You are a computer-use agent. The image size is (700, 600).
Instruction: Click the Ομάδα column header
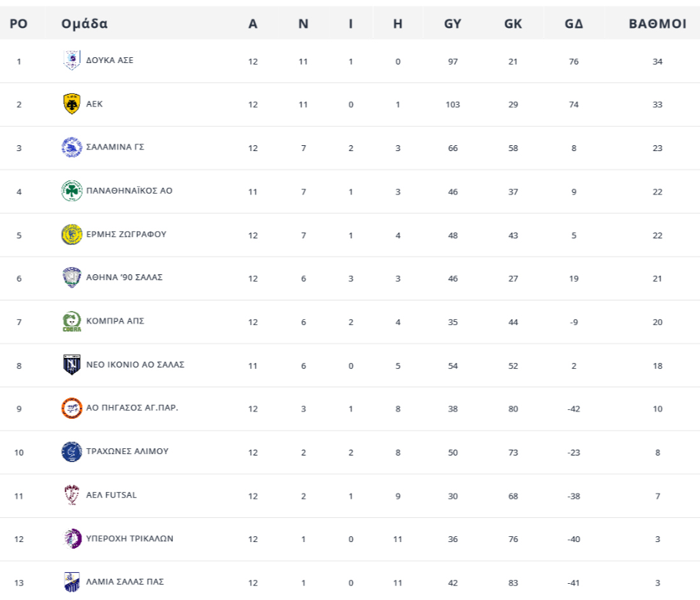click(x=84, y=23)
